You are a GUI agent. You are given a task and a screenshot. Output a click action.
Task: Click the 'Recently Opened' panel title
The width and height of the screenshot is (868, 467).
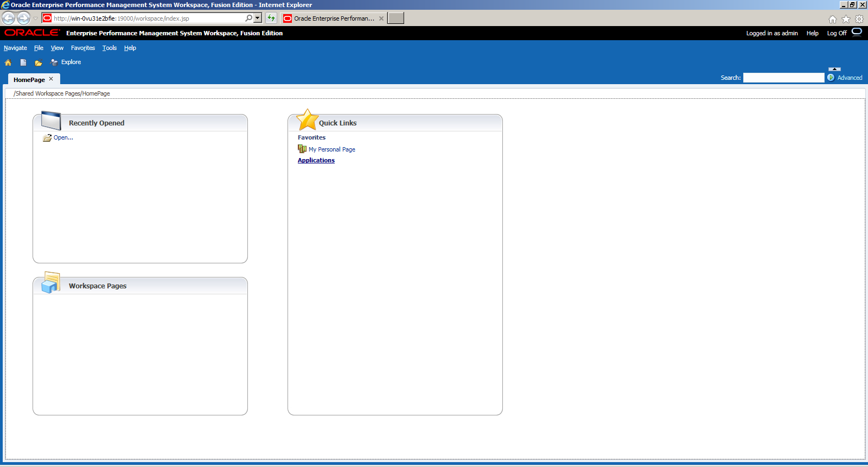(97, 123)
